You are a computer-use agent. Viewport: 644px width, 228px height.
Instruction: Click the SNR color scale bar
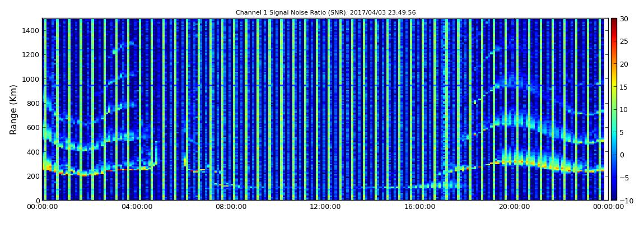[614, 109]
